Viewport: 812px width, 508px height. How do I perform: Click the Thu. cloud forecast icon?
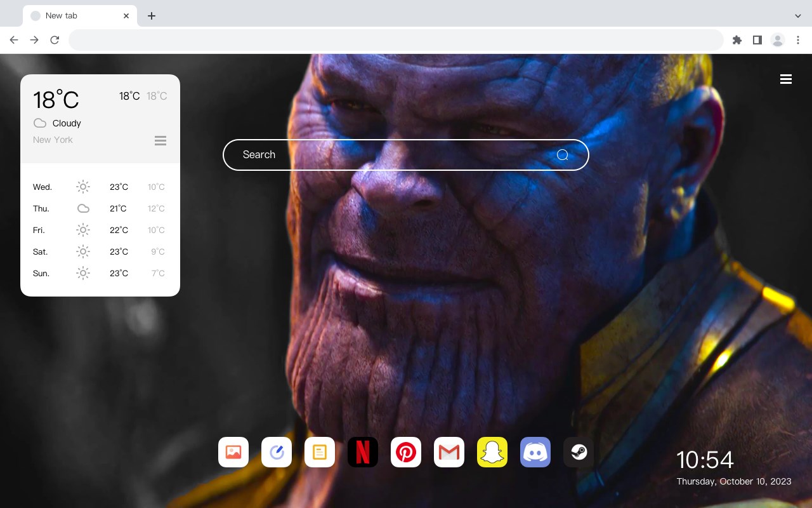[83, 208]
